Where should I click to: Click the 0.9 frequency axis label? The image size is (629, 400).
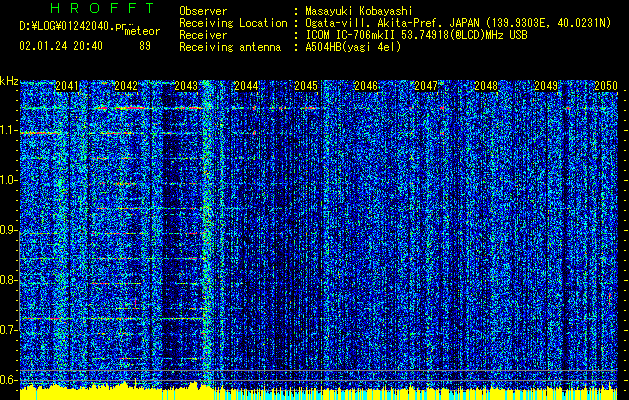[8, 230]
